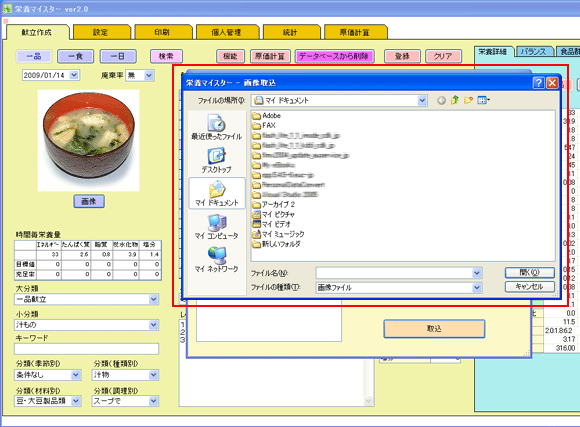This screenshot has height=427, width=580.
Task: Switch to the 統計 tab
Action: pos(291,32)
